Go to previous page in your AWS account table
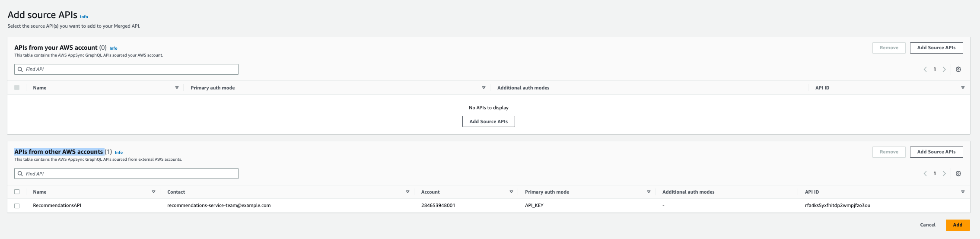980x239 pixels. click(925, 70)
